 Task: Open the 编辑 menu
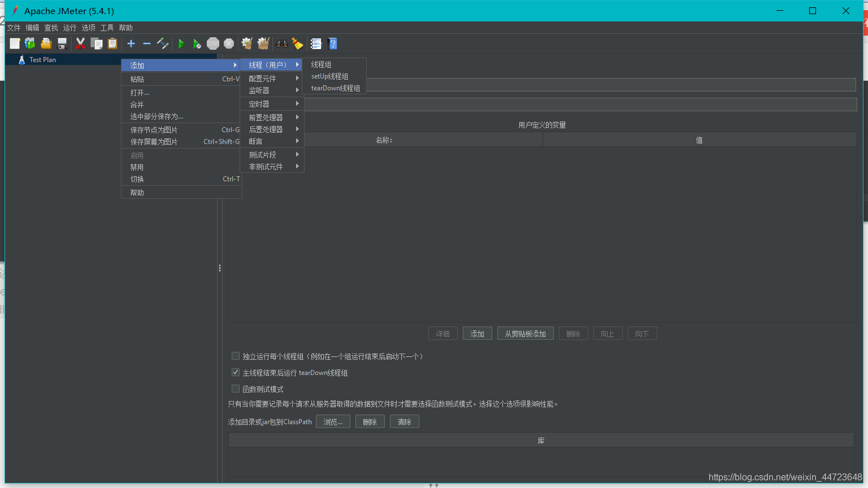point(32,28)
